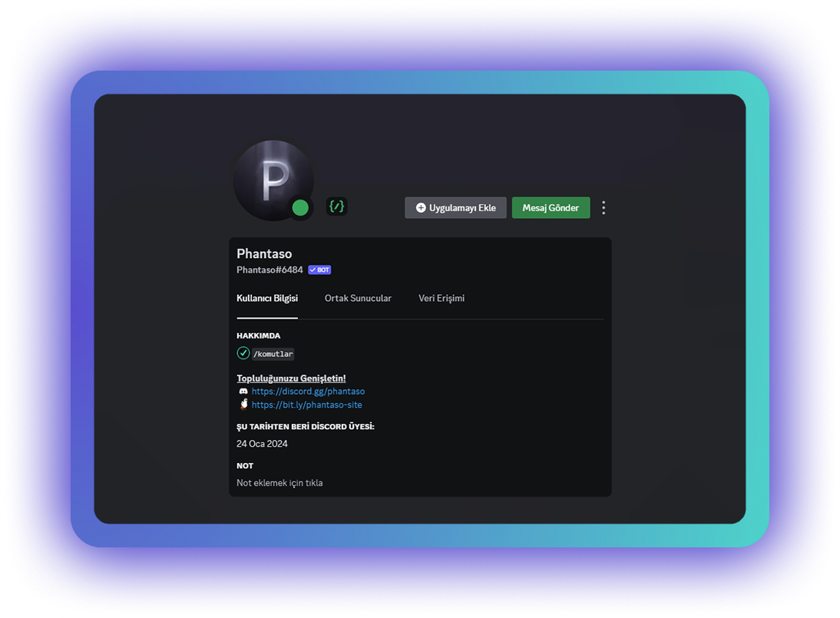Click the Phantaso profile avatar
840x618 pixels.
pyautogui.click(x=273, y=180)
